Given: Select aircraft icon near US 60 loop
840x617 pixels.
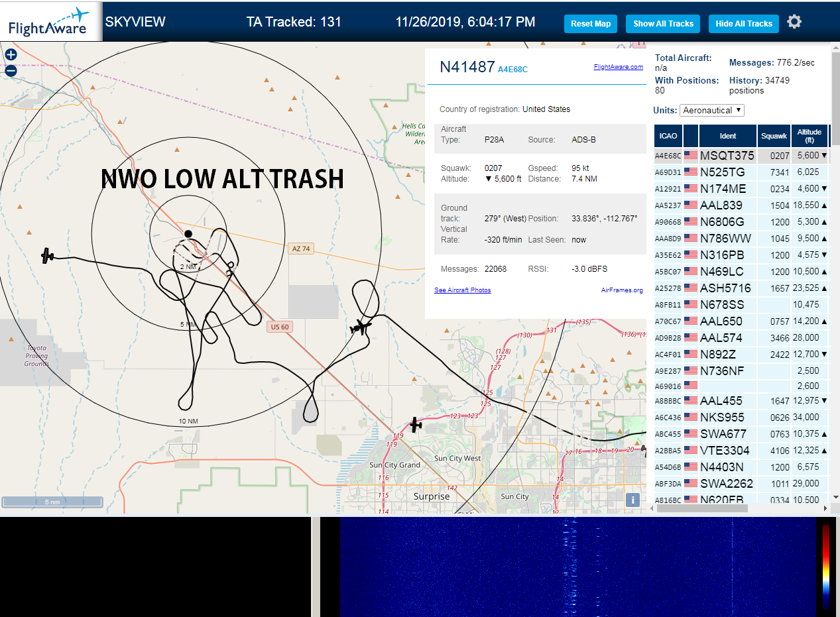Looking at the screenshot, I should click(x=360, y=327).
